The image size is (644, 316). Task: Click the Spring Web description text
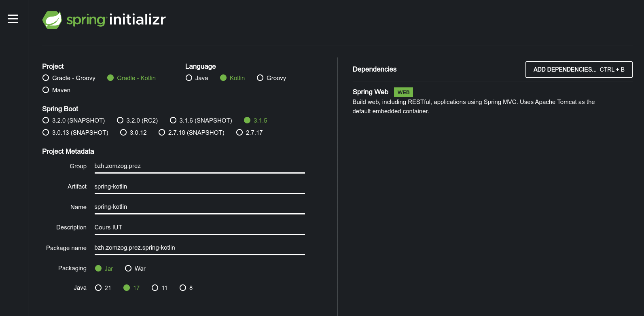(473, 107)
